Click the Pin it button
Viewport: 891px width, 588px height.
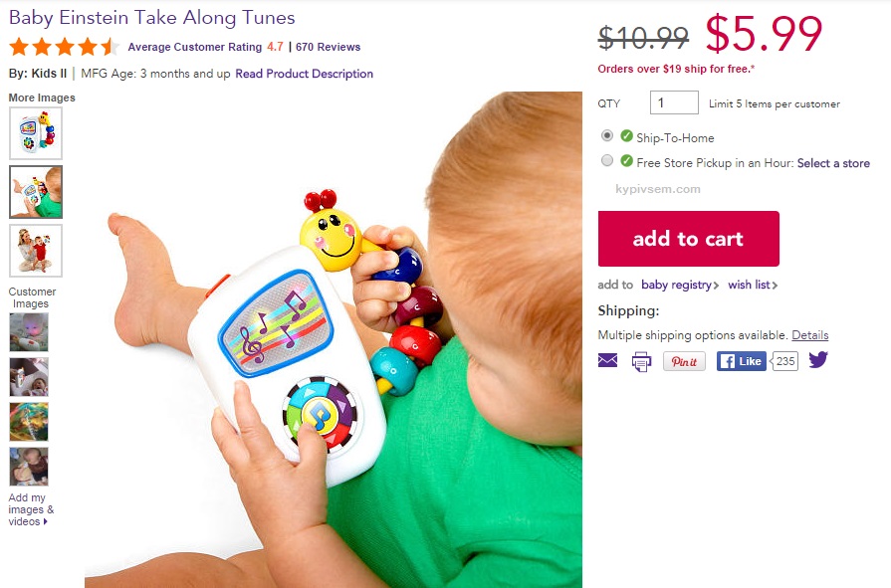pyautogui.click(x=684, y=361)
